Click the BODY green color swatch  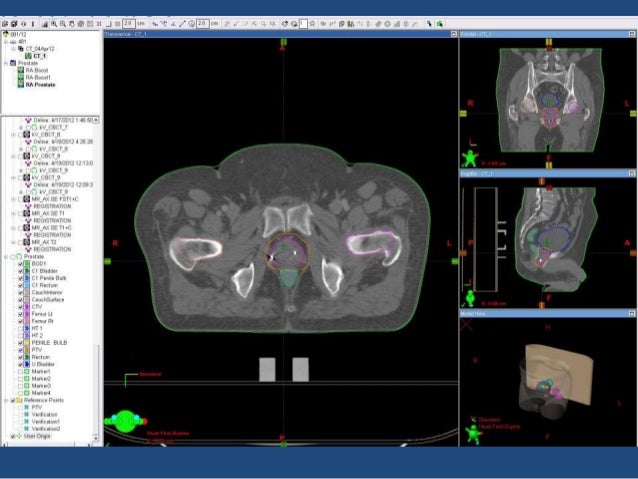click(x=27, y=264)
